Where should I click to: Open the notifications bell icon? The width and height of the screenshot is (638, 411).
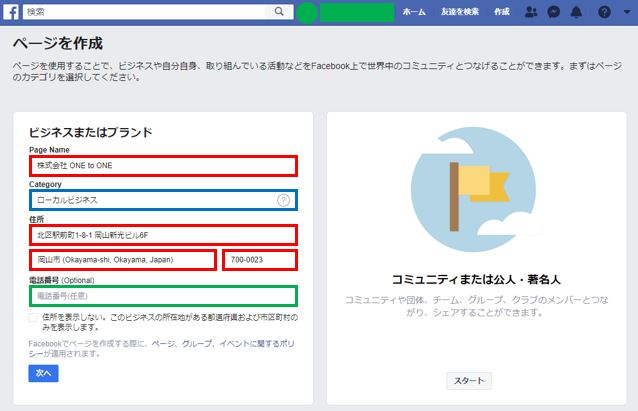click(576, 12)
